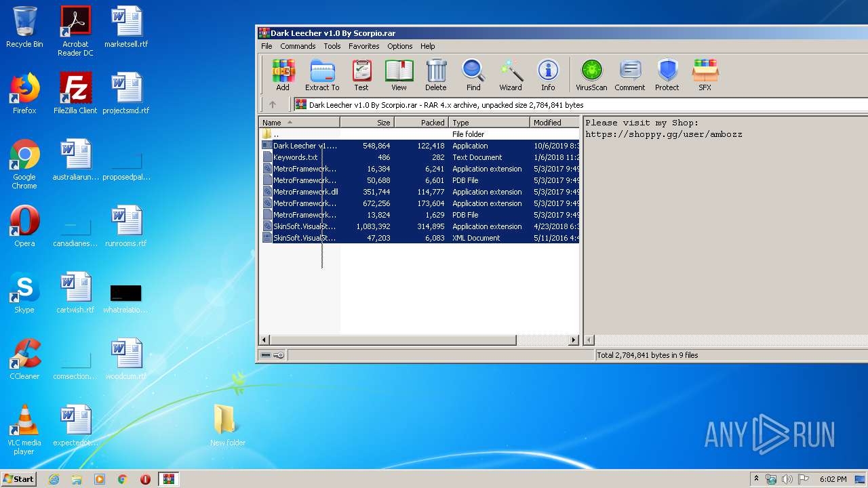Open the Tools menu
Viewport: 868px width, 488px height.
(332, 46)
